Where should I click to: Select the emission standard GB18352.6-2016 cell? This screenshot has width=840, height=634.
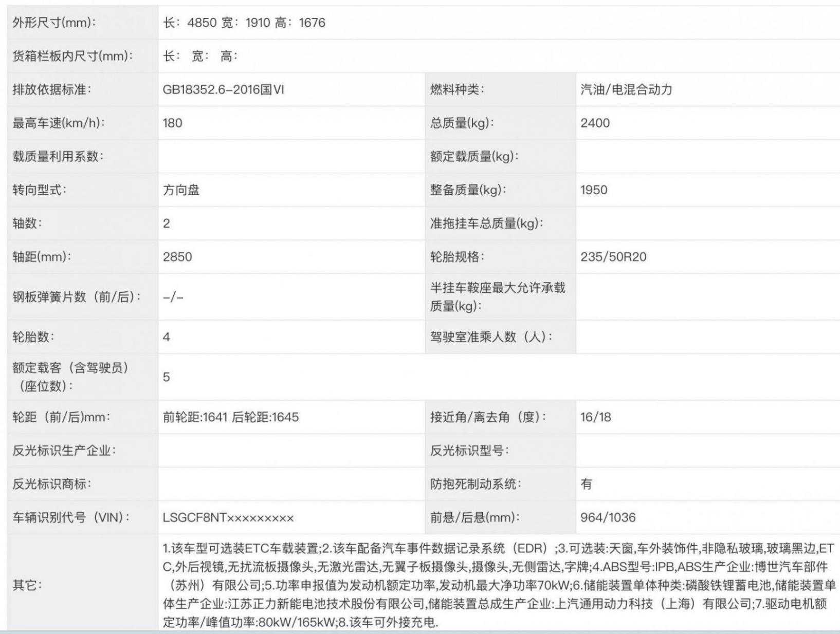(223, 89)
